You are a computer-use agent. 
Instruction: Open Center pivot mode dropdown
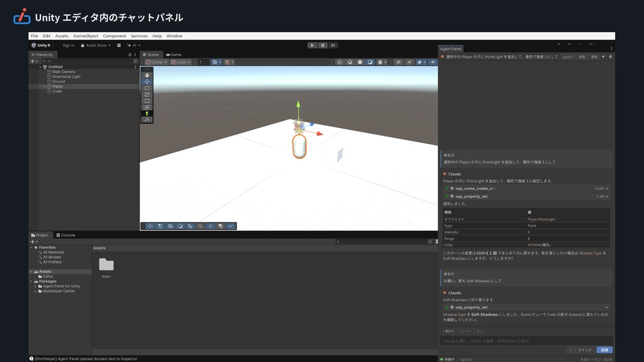point(156,62)
